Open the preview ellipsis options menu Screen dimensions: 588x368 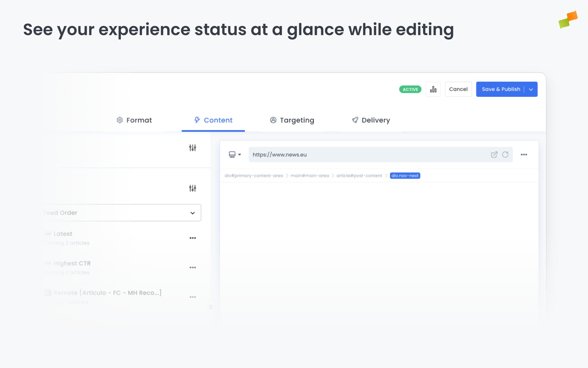[524, 155]
